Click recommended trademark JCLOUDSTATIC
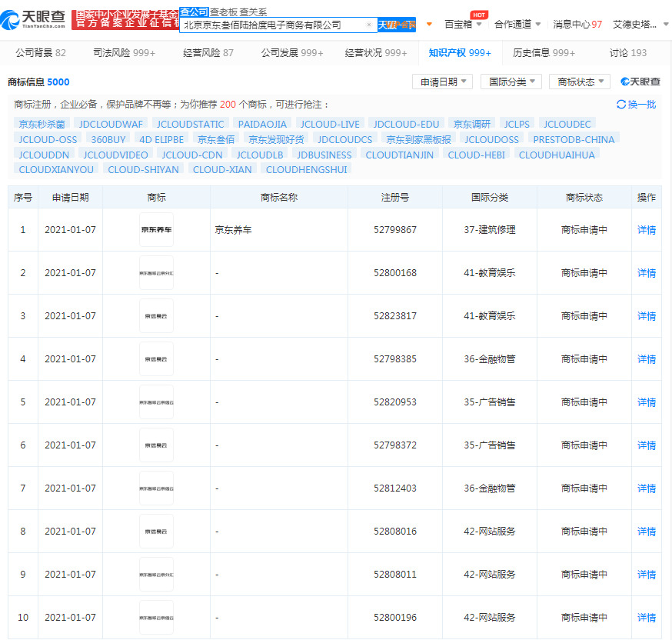672x640 pixels. [190, 124]
